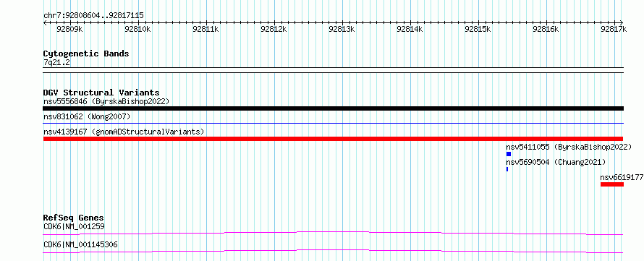Select the DGV Structural Variants track title
The height and width of the screenshot is (261, 644).
pos(101,93)
